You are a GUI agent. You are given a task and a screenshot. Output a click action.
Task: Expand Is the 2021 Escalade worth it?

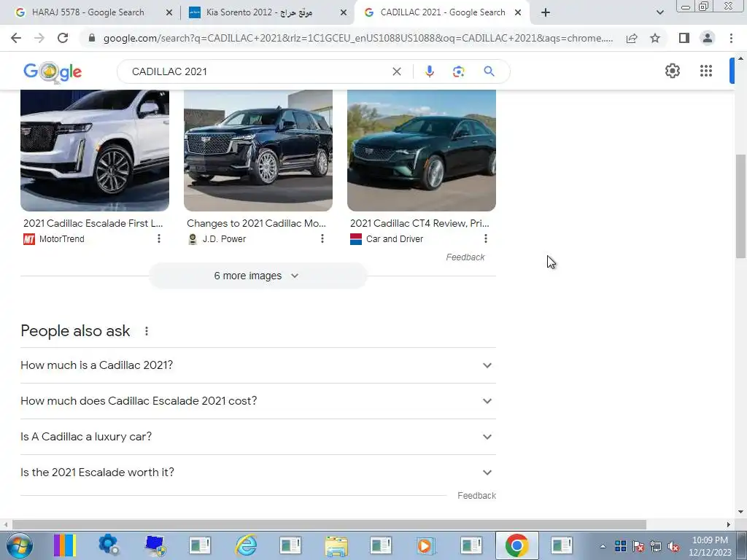tap(258, 472)
